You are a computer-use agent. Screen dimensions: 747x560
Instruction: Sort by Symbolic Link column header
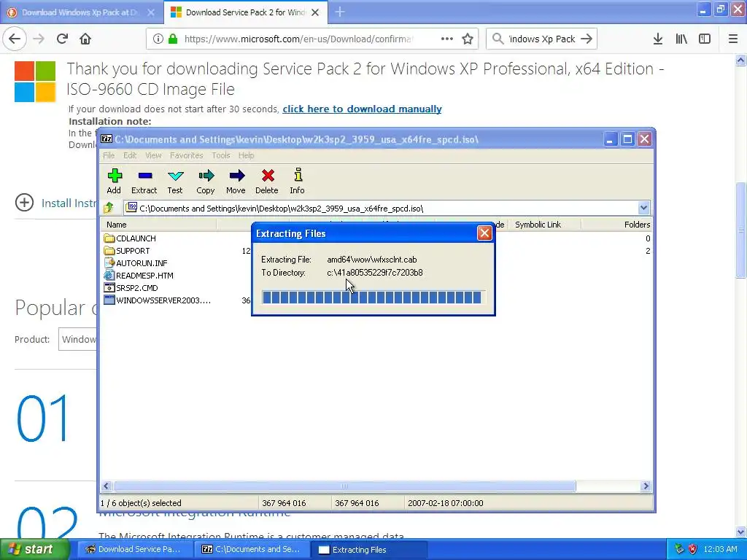[x=544, y=225]
